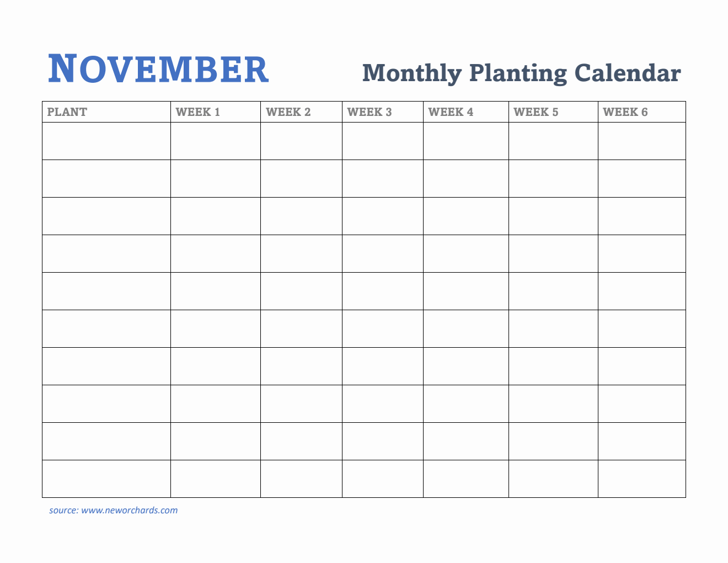The height and width of the screenshot is (563, 728).
Task: Select the first blank cell under WEEK 6
Action: (x=642, y=141)
